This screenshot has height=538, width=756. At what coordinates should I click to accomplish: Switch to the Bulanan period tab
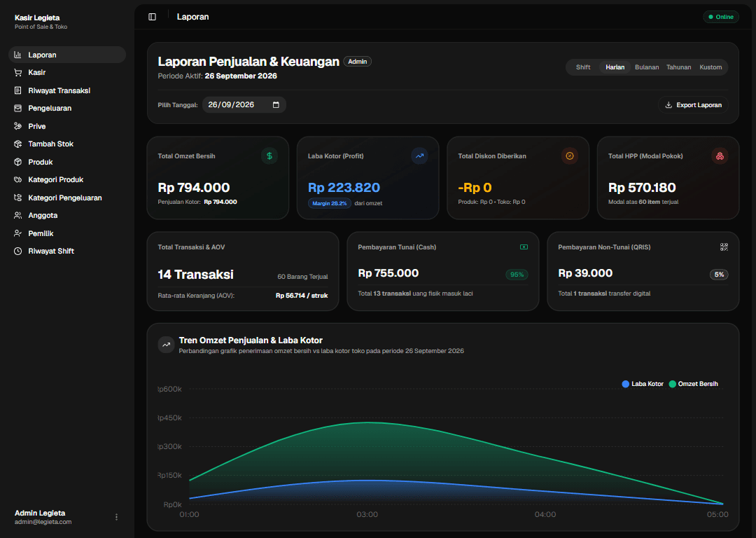[x=647, y=67]
